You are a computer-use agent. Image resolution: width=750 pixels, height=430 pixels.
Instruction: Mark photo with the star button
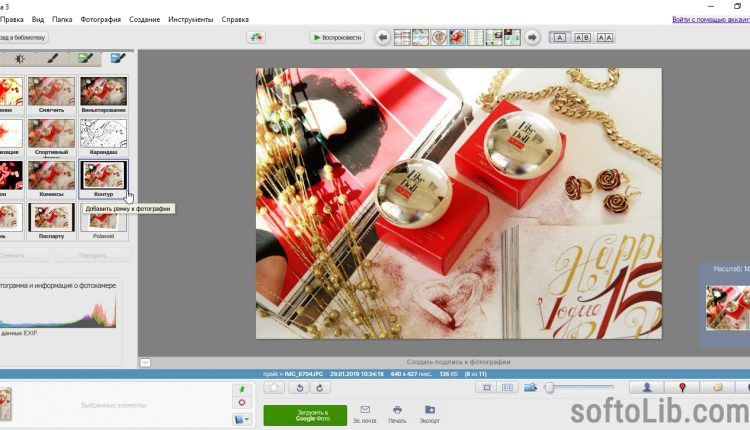274,387
